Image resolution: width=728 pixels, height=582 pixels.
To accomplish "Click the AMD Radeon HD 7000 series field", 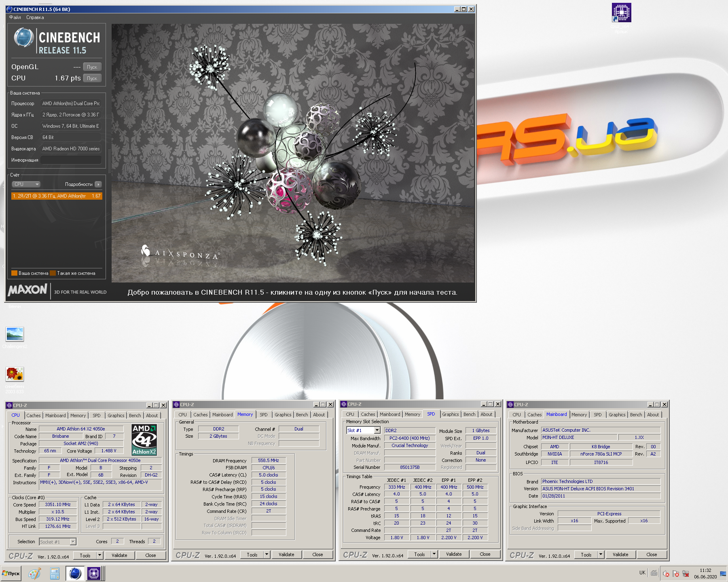I will [x=71, y=149].
